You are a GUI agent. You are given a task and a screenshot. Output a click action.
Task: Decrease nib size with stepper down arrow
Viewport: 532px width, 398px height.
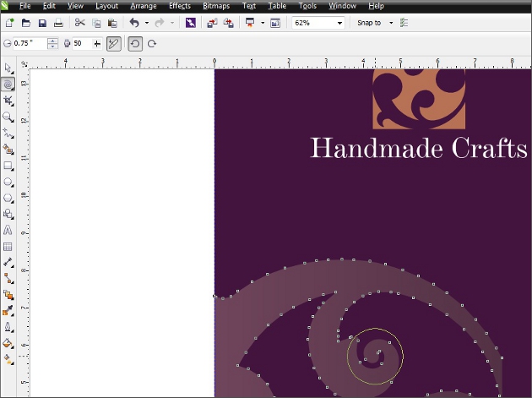(52, 46)
